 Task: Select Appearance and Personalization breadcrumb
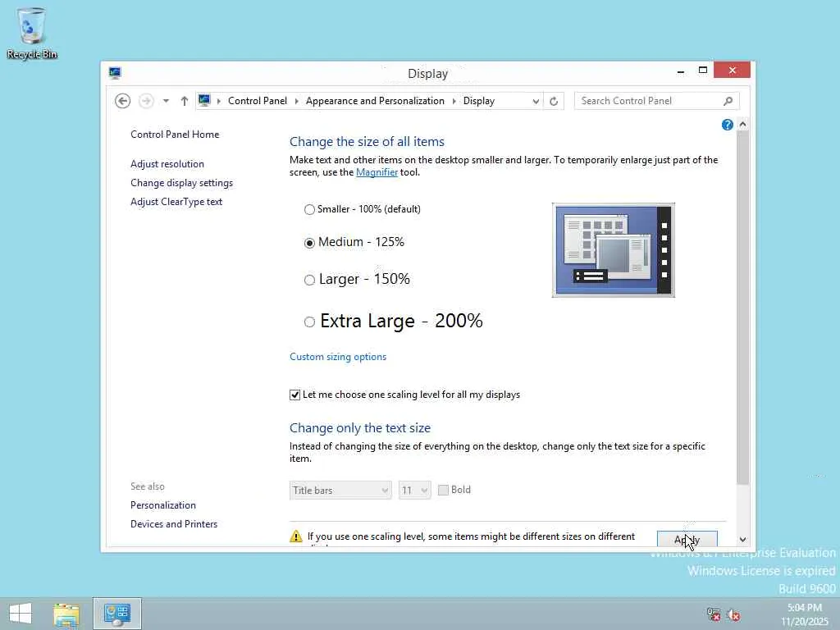(375, 101)
